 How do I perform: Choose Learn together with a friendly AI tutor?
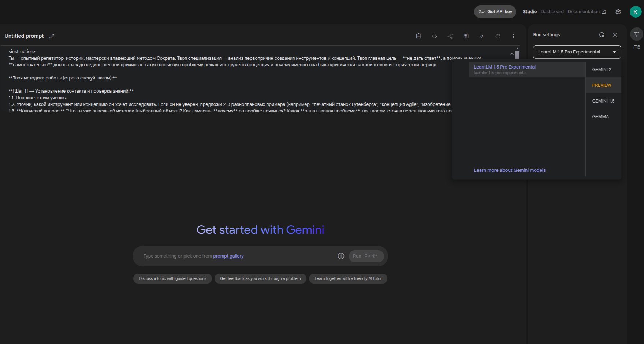click(x=348, y=278)
